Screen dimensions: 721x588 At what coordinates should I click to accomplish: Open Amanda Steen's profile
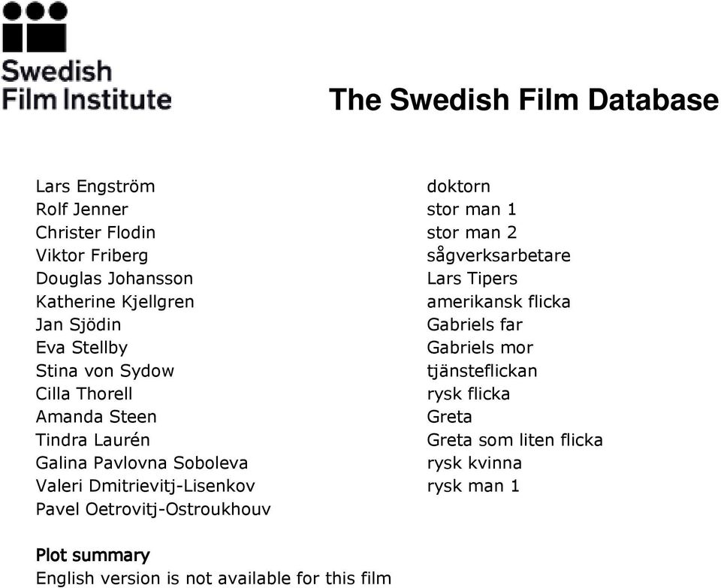click(x=96, y=417)
